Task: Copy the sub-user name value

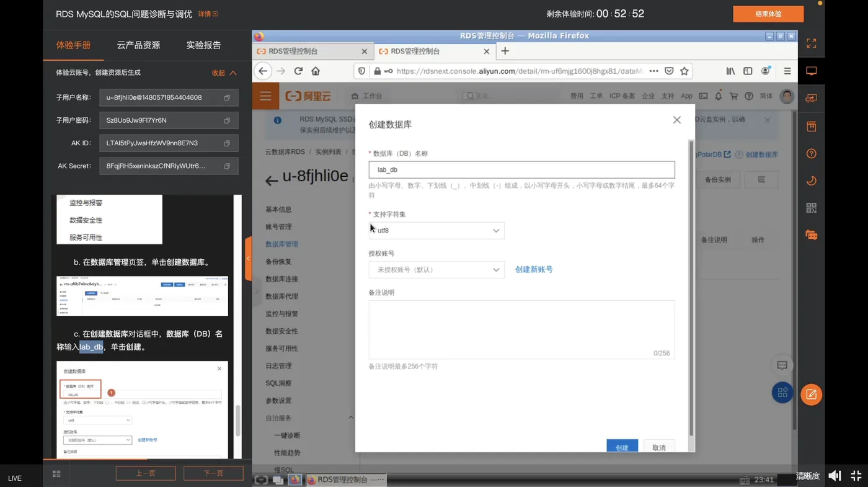Action: [227, 98]
